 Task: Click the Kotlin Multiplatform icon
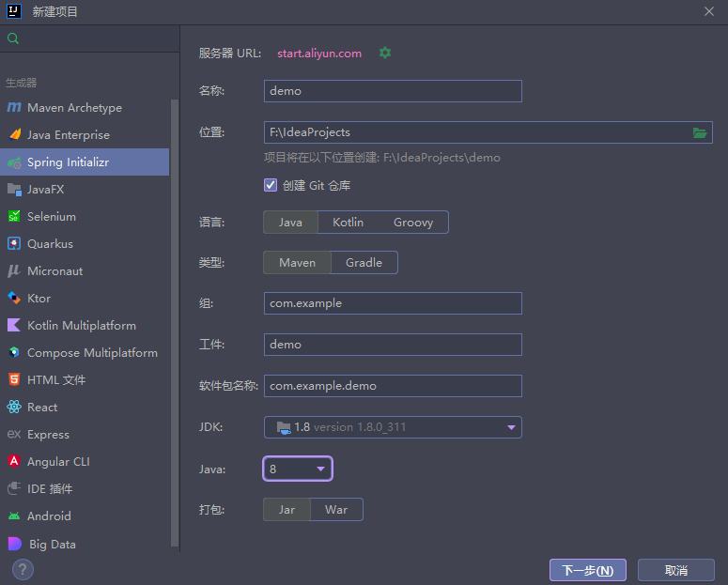click(x=14, y=326)
